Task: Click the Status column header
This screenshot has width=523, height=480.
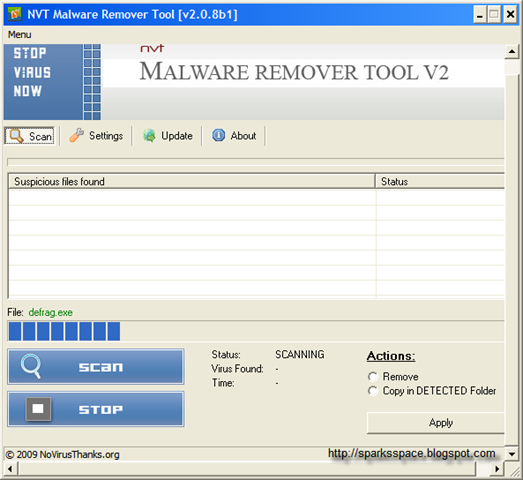Action: [x=440, y=181]
